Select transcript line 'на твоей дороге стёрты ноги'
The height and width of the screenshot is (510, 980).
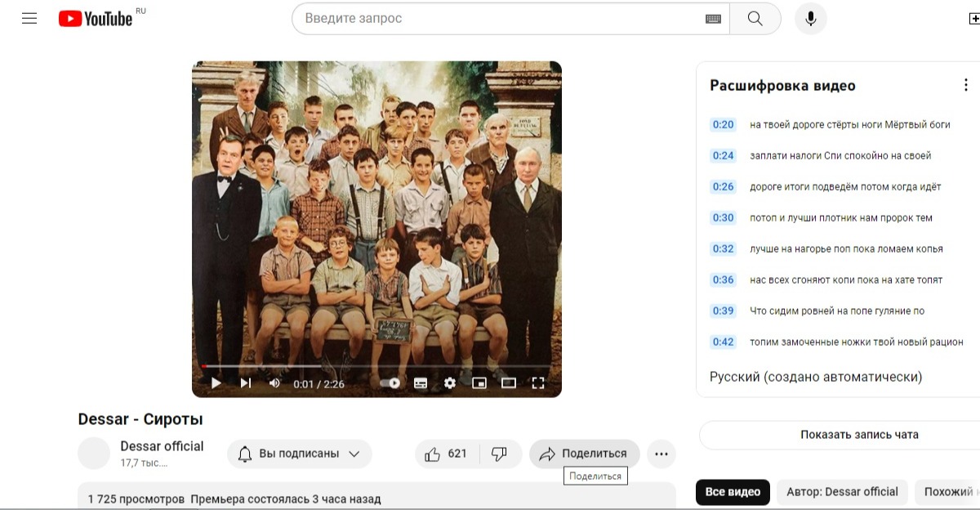coord(850,124)
